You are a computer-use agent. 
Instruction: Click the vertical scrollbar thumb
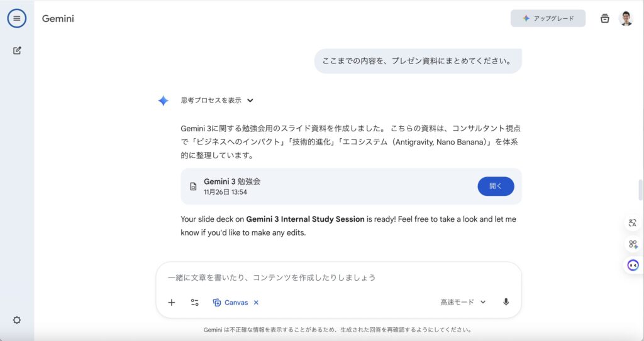click(640, 190)
